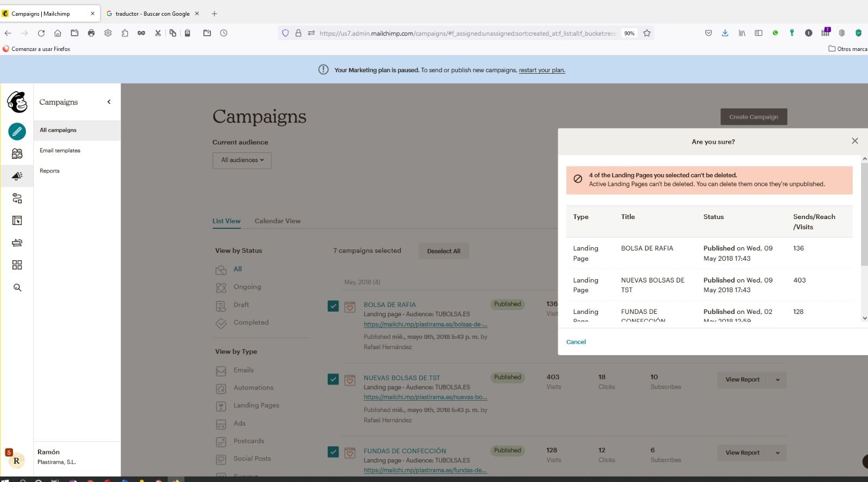Bookmark this page with the star icon
Viewport: 868px width, 482px height.
click(647, 33)
